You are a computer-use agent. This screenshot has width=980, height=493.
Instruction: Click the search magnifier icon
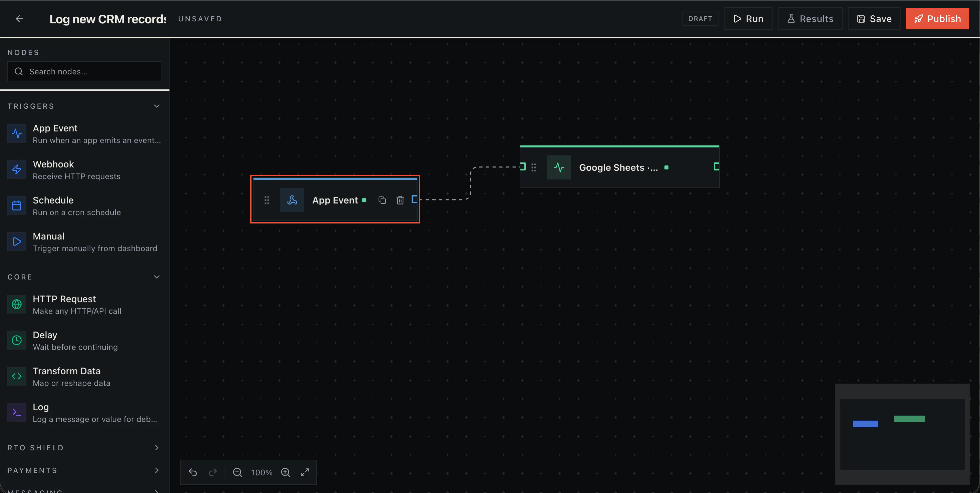(19, 71)
